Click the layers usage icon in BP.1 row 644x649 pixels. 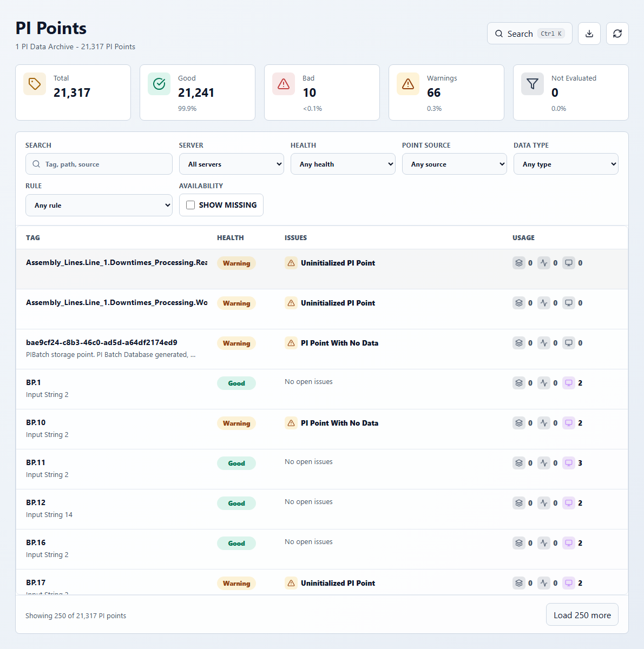(x=519, y=383)
